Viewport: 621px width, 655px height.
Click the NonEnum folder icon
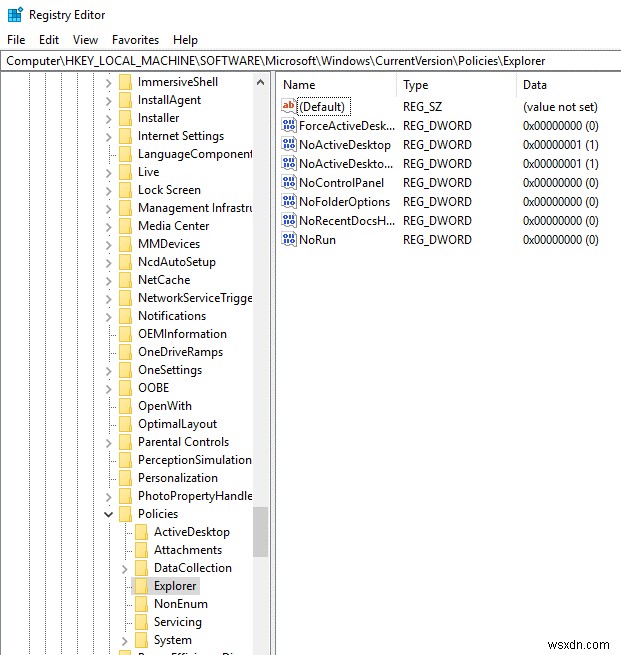[x=142, y=604]
